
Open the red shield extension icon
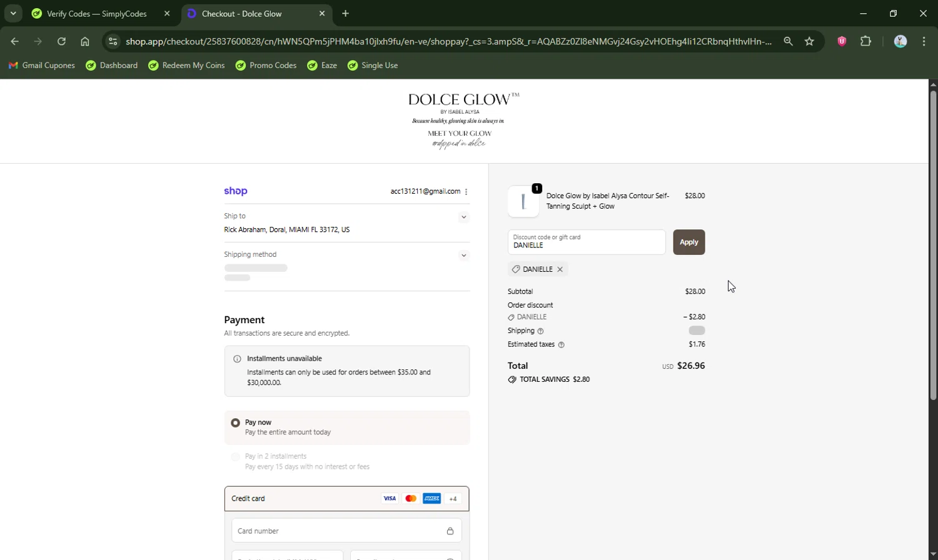coord(842,41)
